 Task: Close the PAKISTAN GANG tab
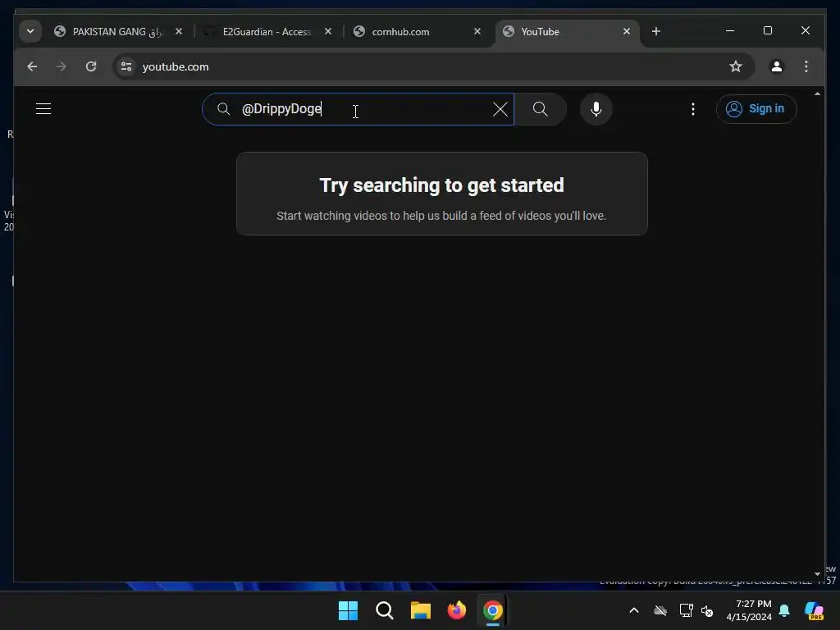click(179, 32)
